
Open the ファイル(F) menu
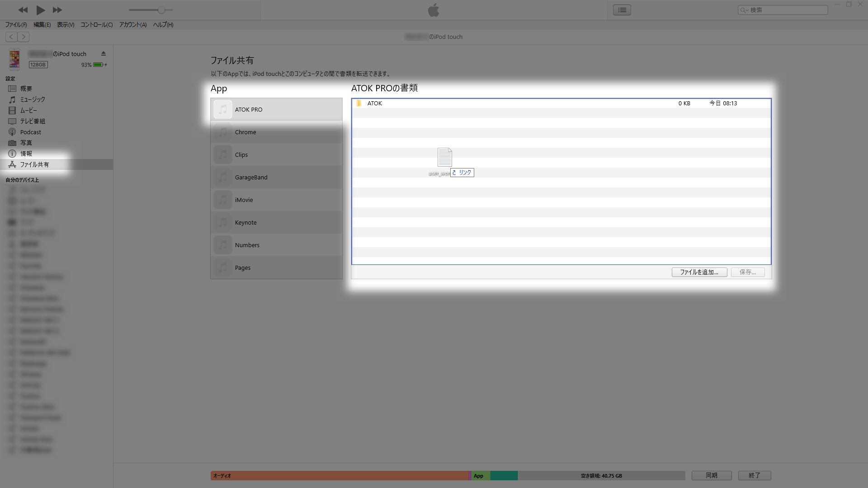[16, 25]
